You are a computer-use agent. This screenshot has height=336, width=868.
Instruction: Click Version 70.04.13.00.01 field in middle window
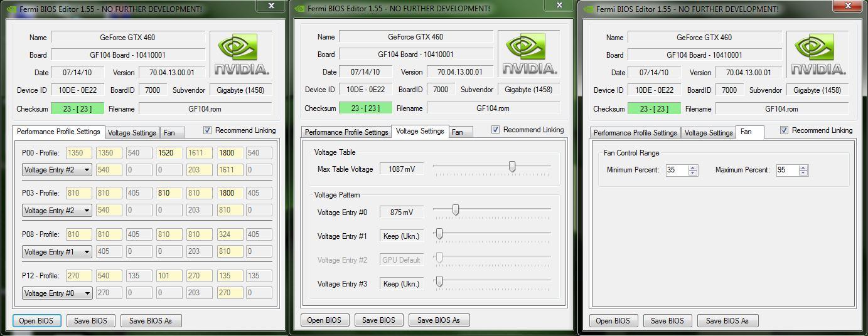tap(460, 71)
